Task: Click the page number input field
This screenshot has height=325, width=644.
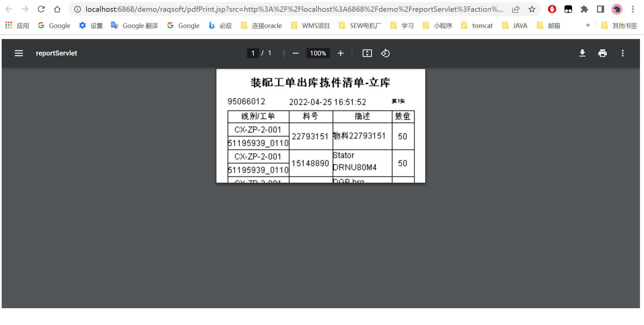Action: (253, 53)
